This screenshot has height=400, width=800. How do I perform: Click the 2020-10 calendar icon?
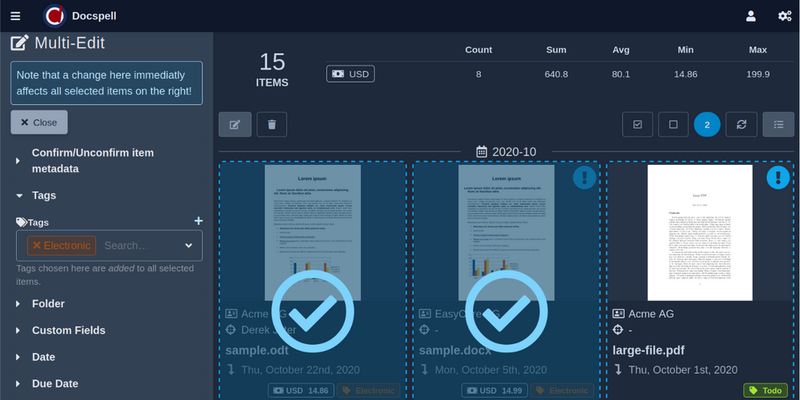pyautogui.click(x=482, y=152)
